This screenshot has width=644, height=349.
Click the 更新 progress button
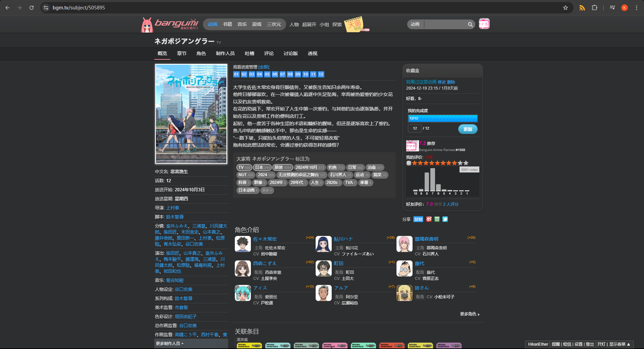point(468,129)
